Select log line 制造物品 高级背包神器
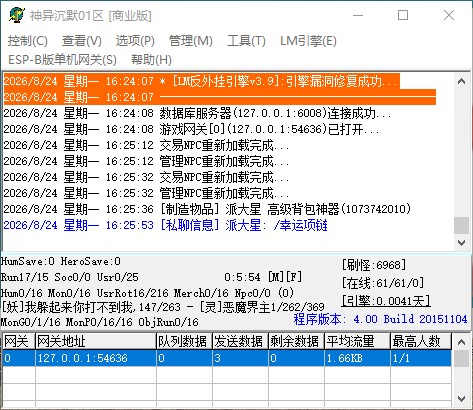 click(207, 209)
